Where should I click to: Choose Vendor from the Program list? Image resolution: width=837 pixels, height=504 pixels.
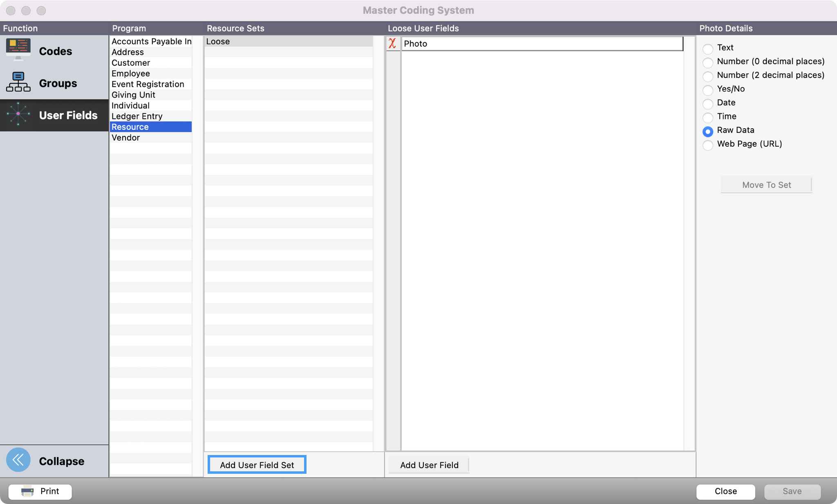pos(126,138)
